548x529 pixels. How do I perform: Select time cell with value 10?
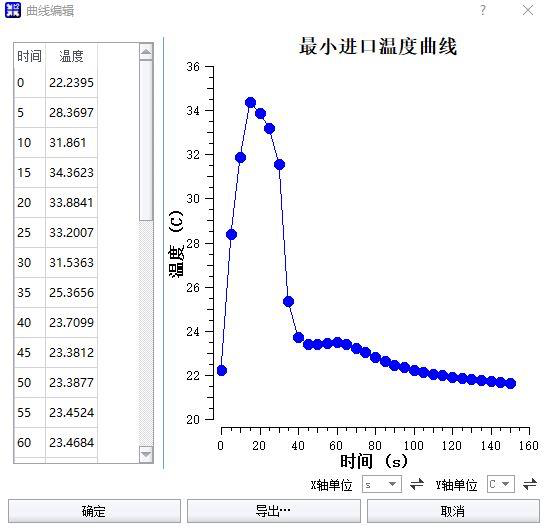(30, 143)
